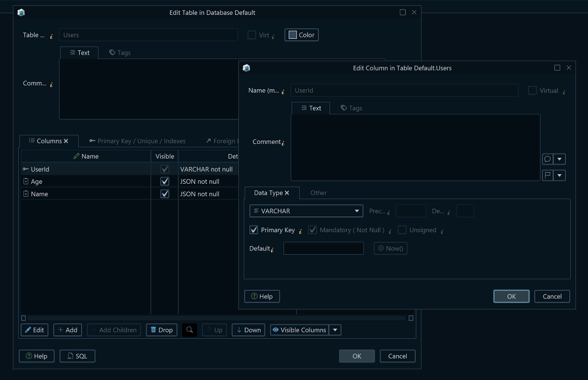Open the search icon below columns list

tap(189, 330)
